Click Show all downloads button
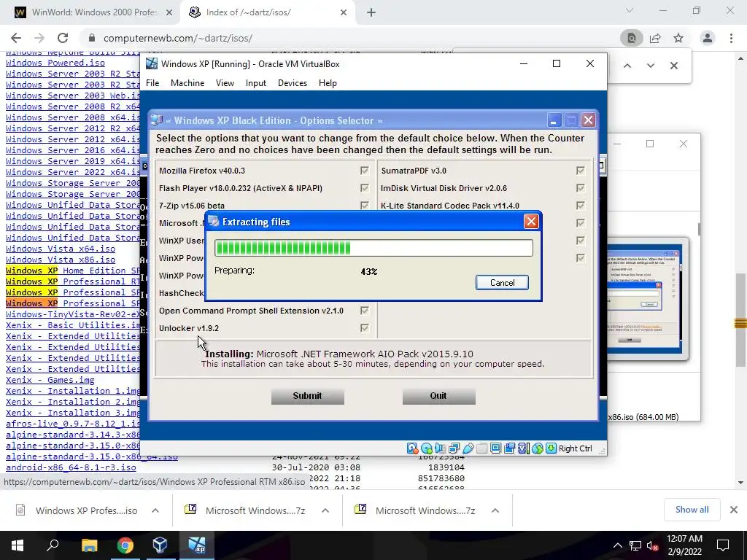747x560 pixels. pyautogui.click(x=692, y=510)
